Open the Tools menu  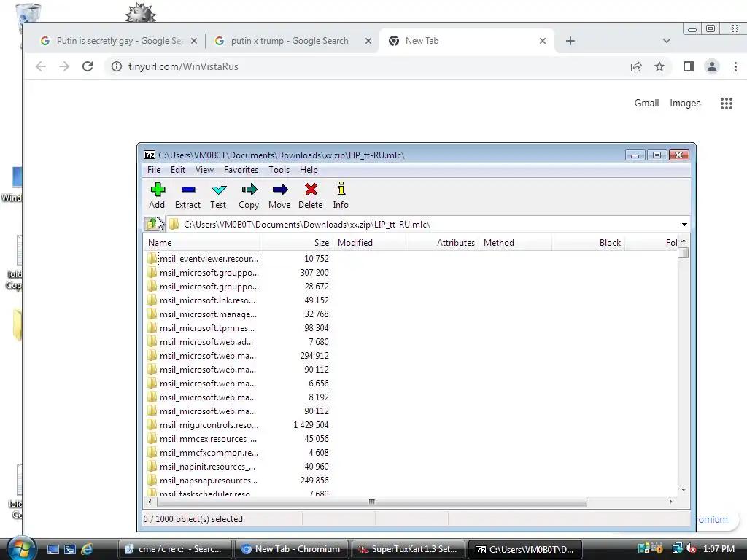(279, 170)
